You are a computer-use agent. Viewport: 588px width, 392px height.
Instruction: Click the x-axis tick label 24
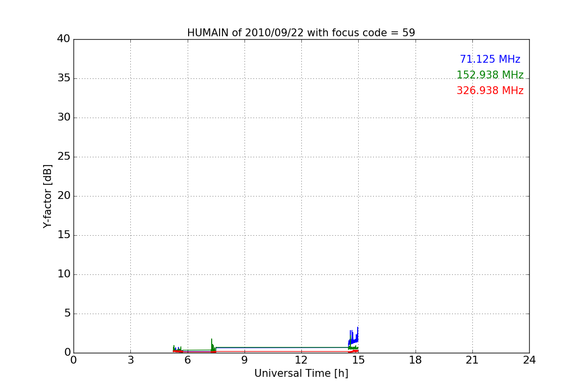(529, 360)
